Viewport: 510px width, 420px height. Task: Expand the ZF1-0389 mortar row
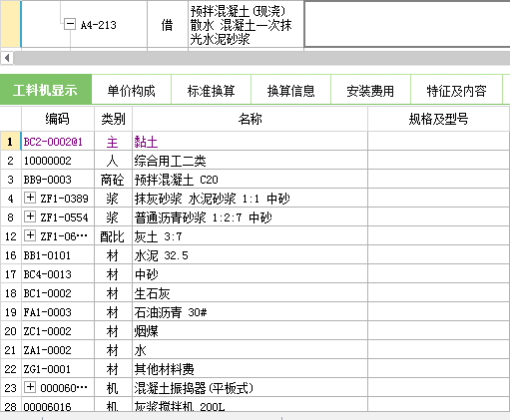pyautogui.click(x=30, y=198)
